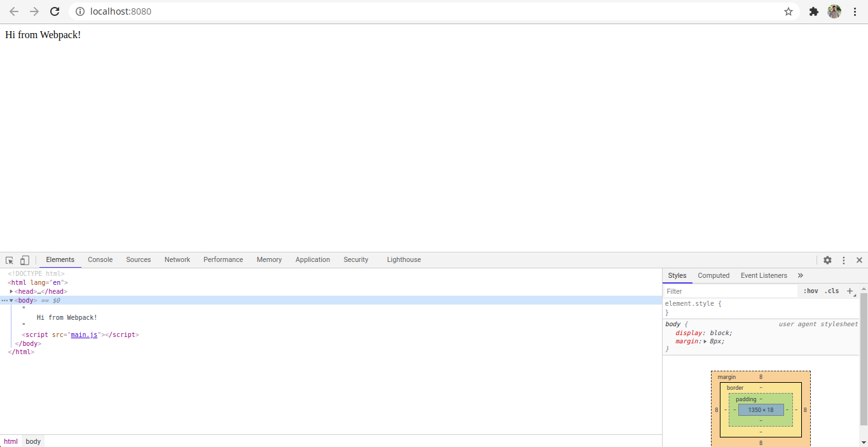Select the closing /body tag row
This screenshot has width=868, height=447.
(x=28, y=343)
